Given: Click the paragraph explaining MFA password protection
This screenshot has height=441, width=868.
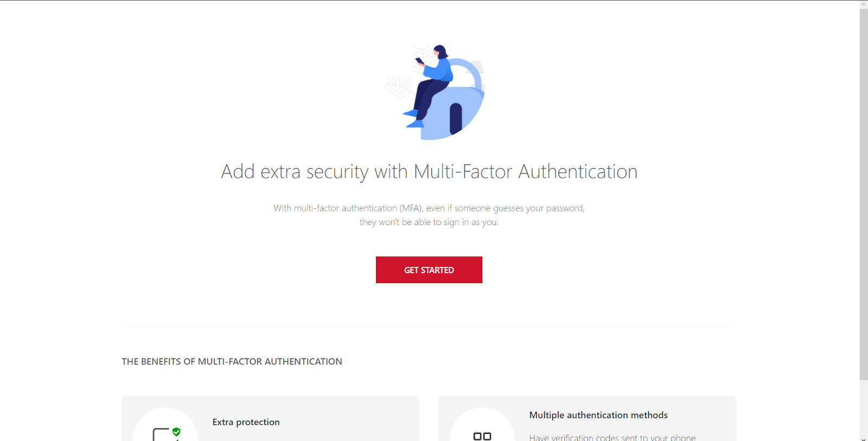Looking at the screenshot, I should (429, 215).
